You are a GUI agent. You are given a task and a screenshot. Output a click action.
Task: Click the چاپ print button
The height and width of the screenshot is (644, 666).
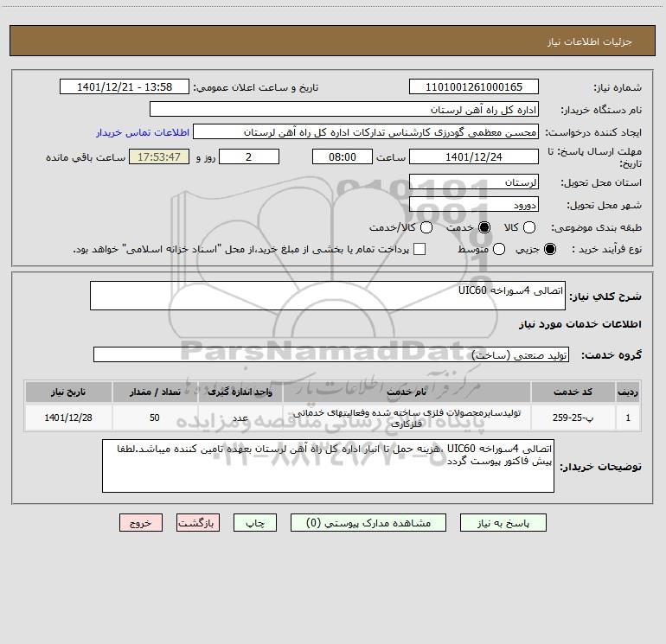(x=255, y=523)
